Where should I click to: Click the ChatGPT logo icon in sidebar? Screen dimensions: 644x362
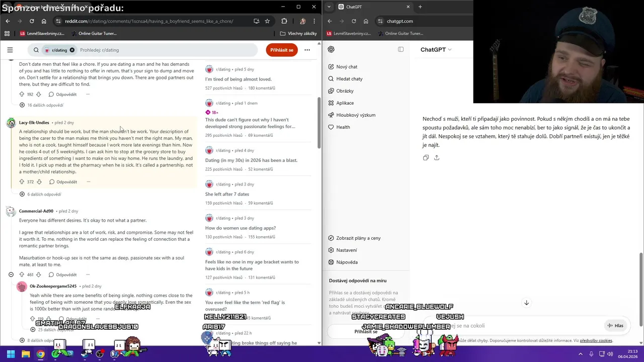[x=331, y=49]
